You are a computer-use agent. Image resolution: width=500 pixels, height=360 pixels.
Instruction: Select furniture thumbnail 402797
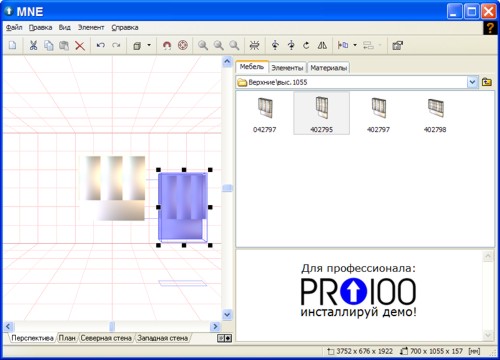point(378,114)
